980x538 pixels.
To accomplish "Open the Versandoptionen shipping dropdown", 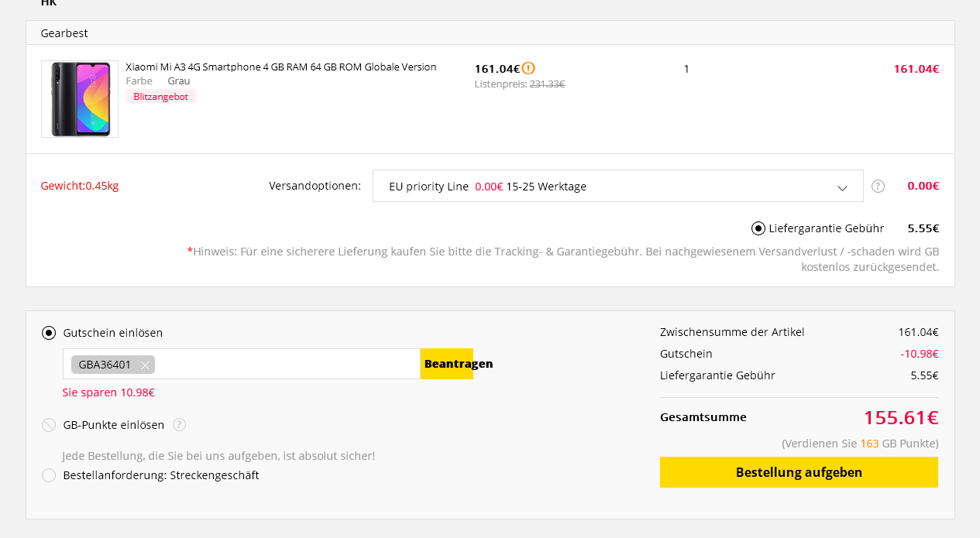I will click(617, 186).
